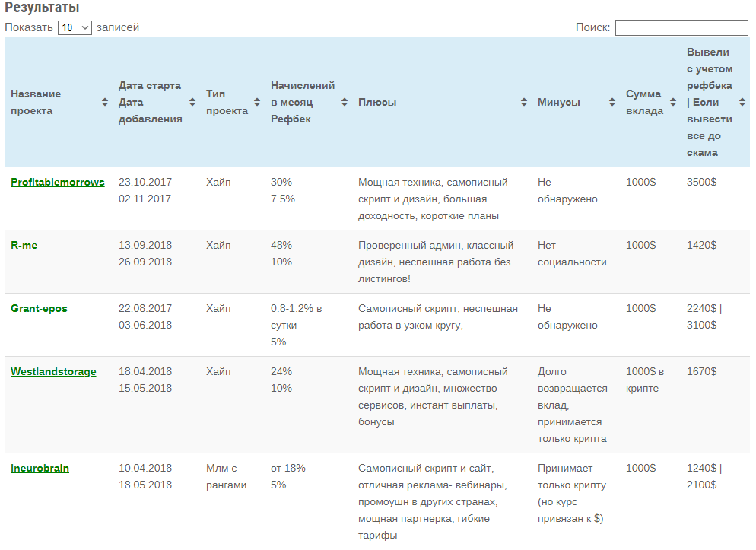Click the Тип проекта header text
Screen dimensions: 756x550
[227, 102]
